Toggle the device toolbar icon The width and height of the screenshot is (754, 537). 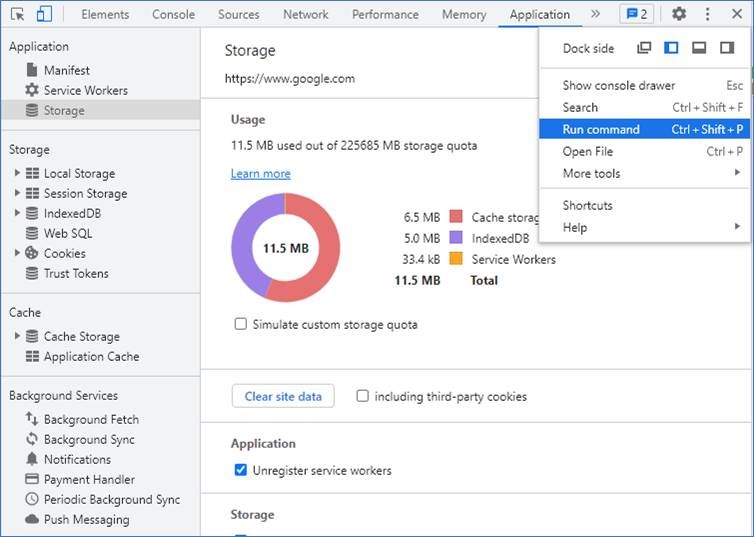pyautogui.click(x=44, y=14)
